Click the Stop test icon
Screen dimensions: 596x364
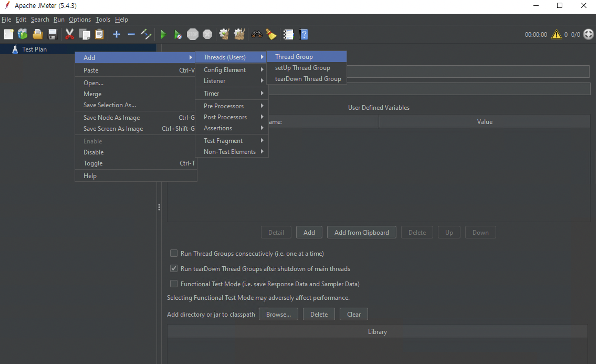[x=193, y=34]
